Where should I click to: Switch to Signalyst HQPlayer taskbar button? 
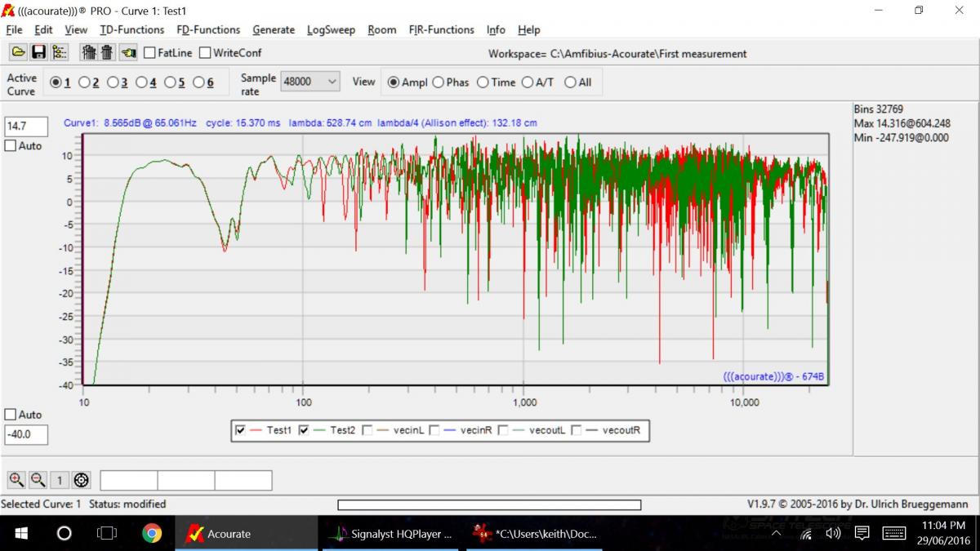[x=392, y=534]
